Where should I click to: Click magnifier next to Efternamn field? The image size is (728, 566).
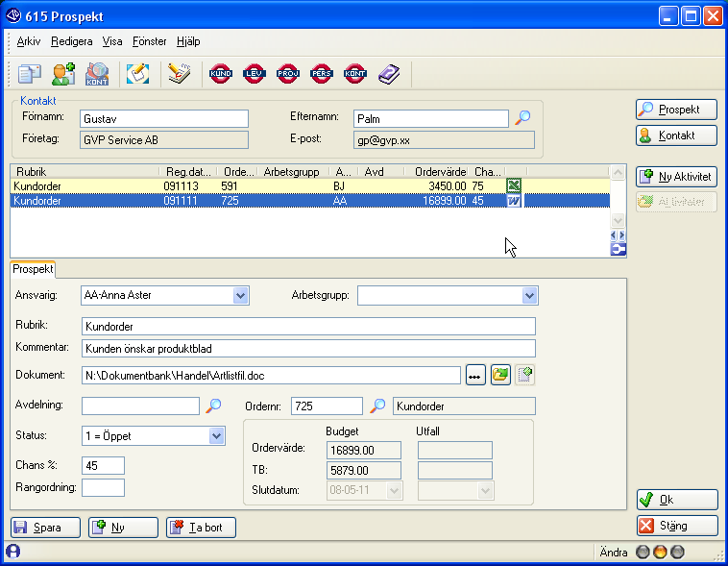pos(522,117)
